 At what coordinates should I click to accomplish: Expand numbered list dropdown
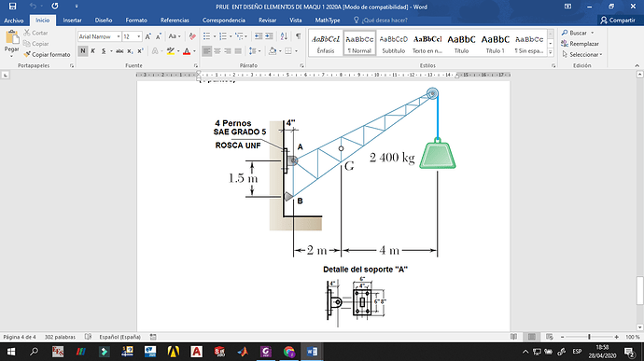(231, 36)
